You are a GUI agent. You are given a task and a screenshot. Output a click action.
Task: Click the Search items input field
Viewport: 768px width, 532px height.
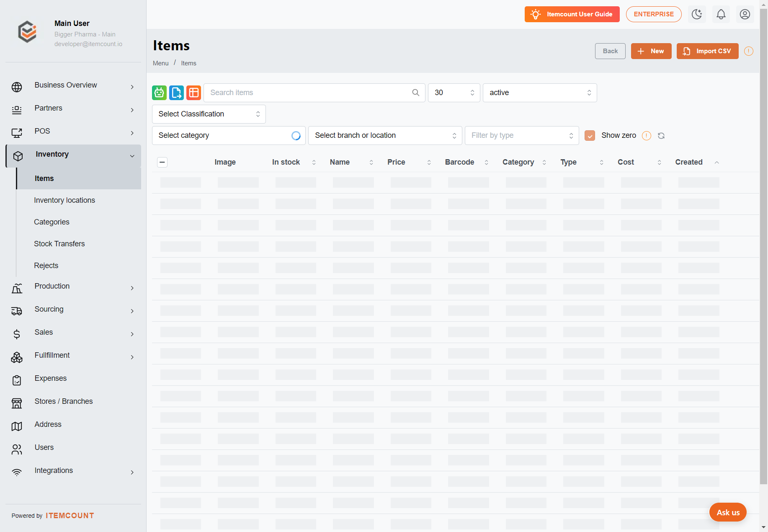314,93
